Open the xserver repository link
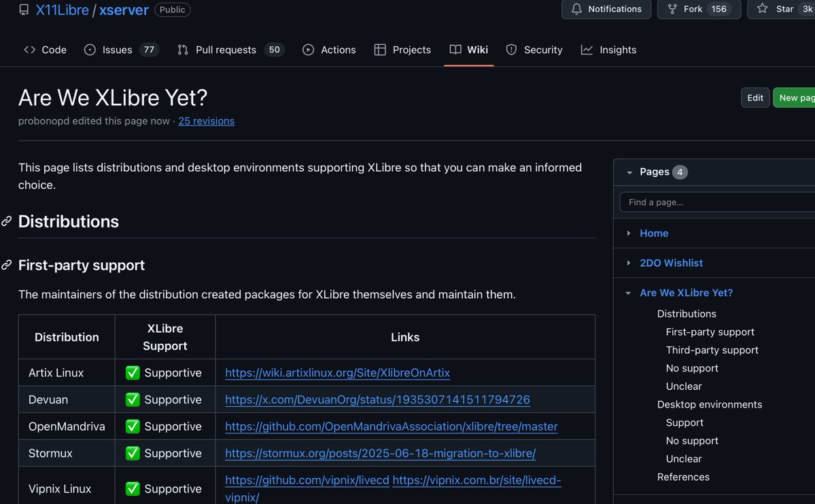Screen dimensions: 815x504 124,10
